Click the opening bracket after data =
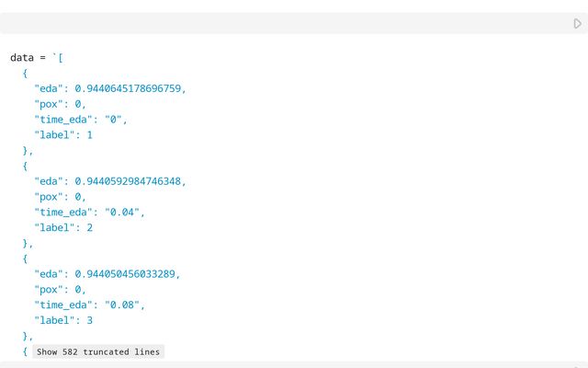 coord(61,58)
